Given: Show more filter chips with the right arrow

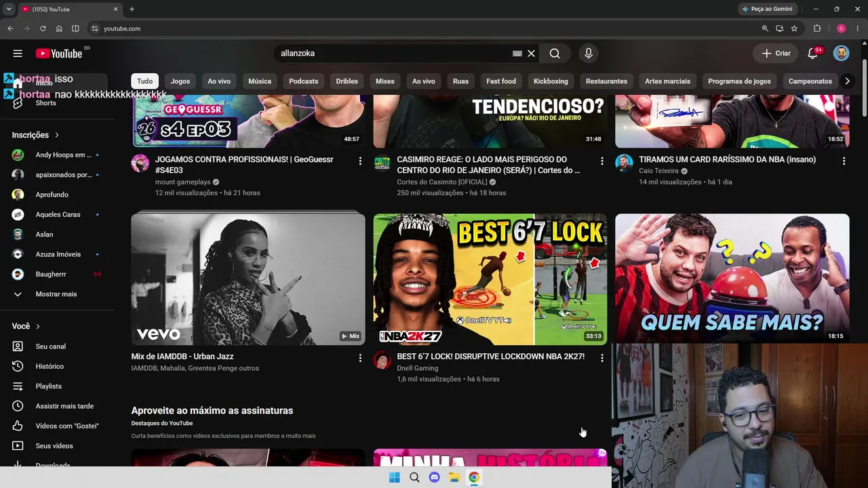Looking at the screenshot, I should tap(847, 81).
